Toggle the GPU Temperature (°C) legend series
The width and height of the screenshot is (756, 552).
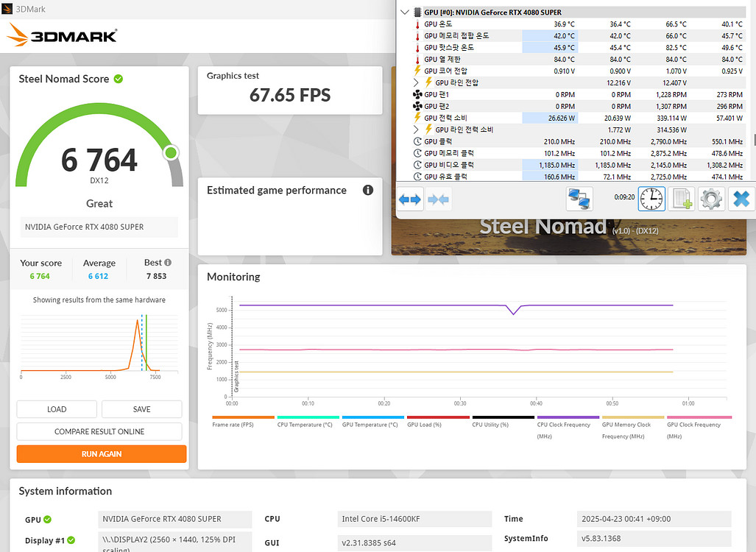tap(372, 421)
